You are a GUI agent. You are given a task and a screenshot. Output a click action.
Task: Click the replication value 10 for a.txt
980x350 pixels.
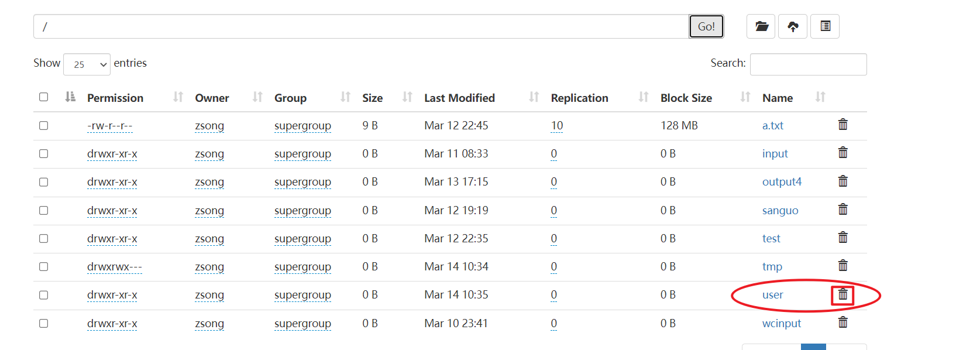point(556,125)
